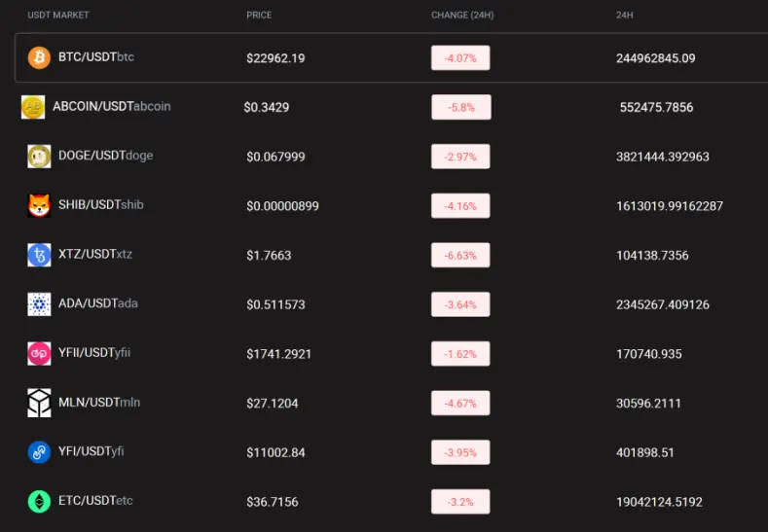Select the -4.07% change badge for BTC
The height and width of the screenshot is (532, 768).
[460, 57]
